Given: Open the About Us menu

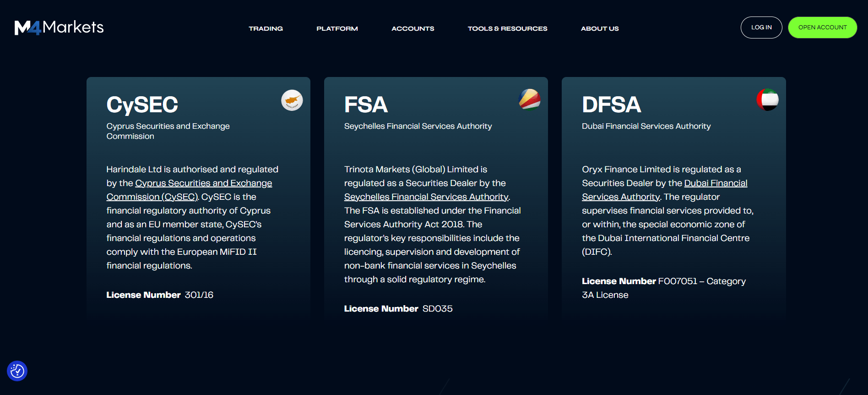Looking at the screenshot, I should point(600,28).
